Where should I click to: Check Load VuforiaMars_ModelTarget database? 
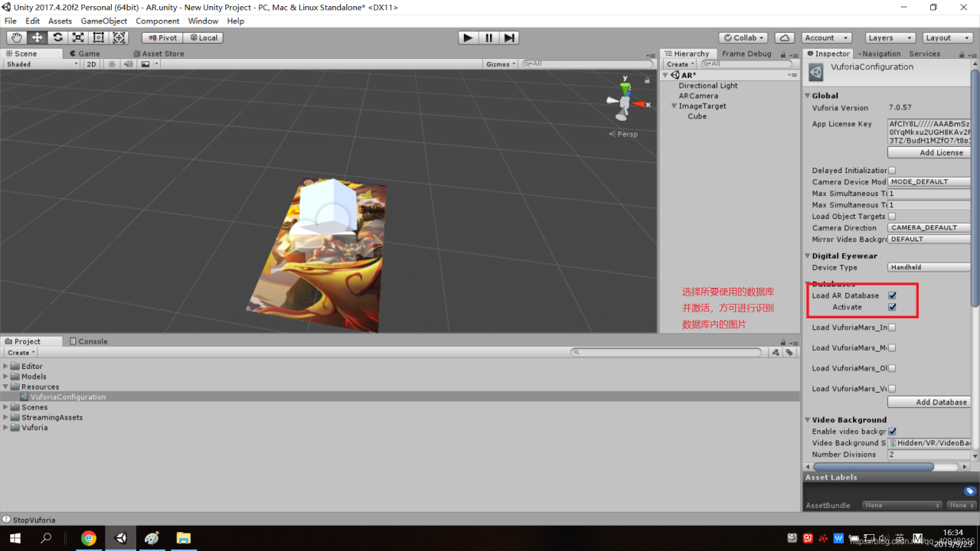[892, 348]
